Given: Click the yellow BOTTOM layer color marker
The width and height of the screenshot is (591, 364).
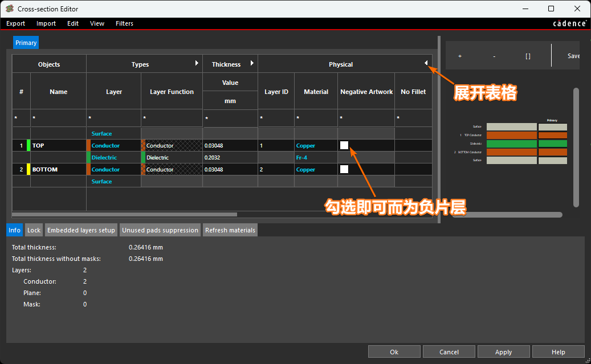Looking at the screenshot, I should [x=28, y=170].
